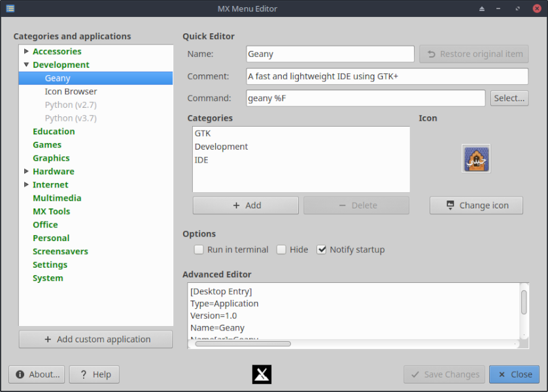Close window with red X button
The height and width of the screenshot is (392, 548).
537,8
